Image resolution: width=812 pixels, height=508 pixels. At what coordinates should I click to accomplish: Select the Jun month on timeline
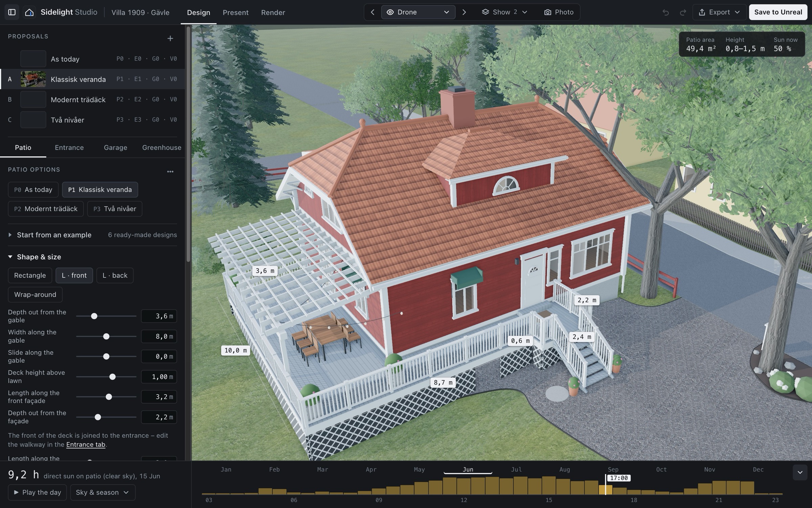pos(468,469)
